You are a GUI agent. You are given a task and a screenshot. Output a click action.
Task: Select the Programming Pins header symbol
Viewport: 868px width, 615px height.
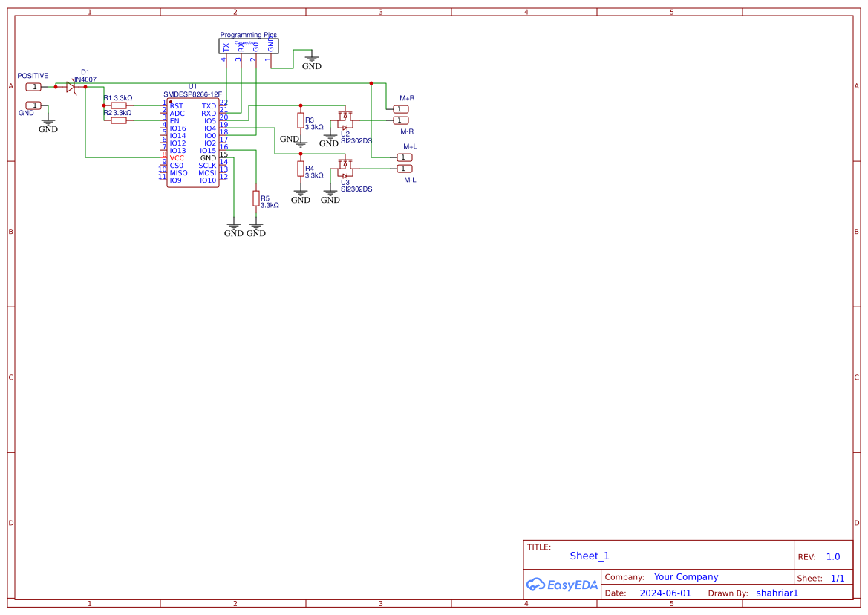[x=248, y=46]
